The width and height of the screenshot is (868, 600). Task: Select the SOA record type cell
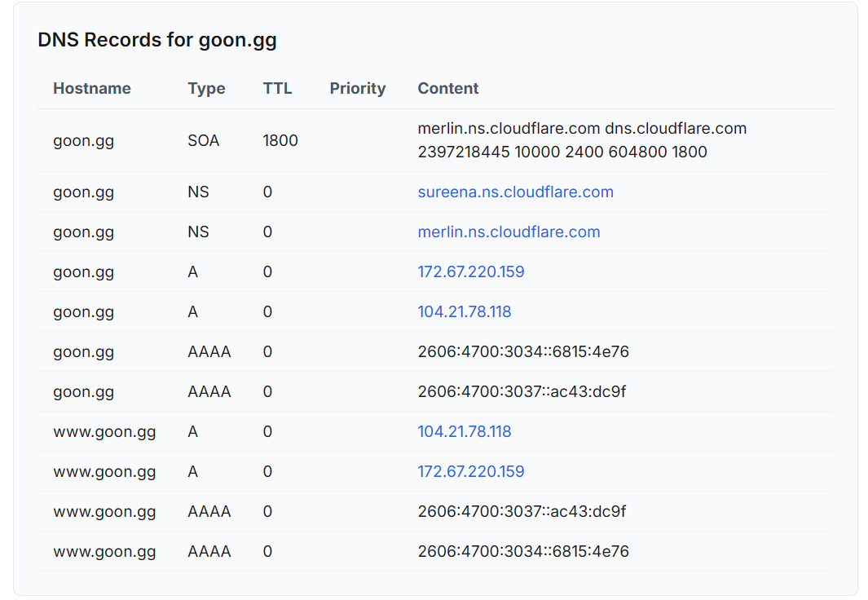point(204,141)
